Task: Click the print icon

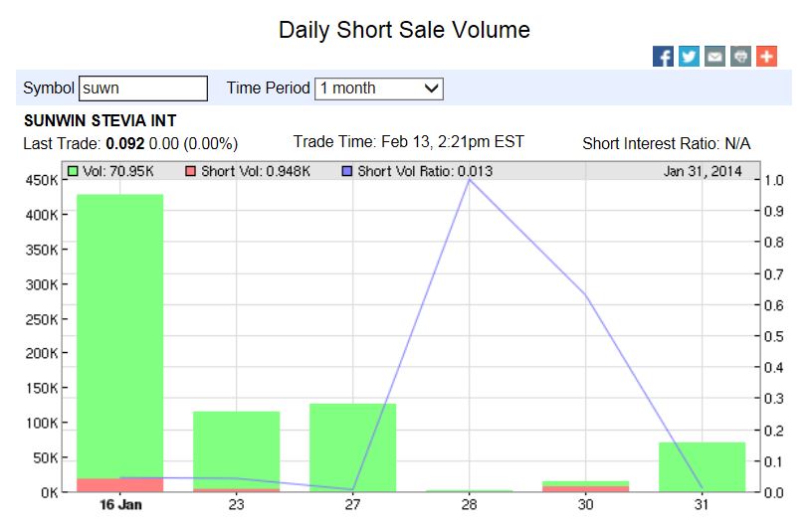Action: point(740,57)
